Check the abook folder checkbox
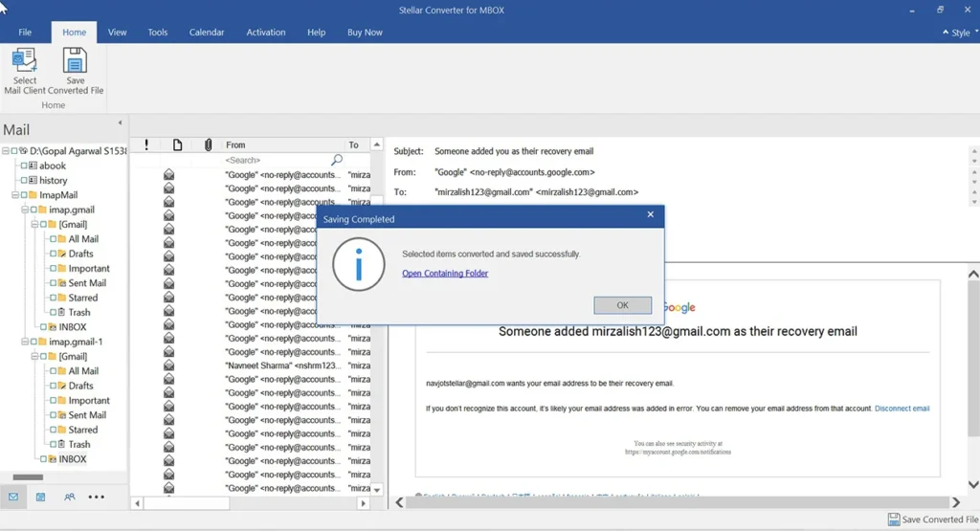 [x=24, y=166]
